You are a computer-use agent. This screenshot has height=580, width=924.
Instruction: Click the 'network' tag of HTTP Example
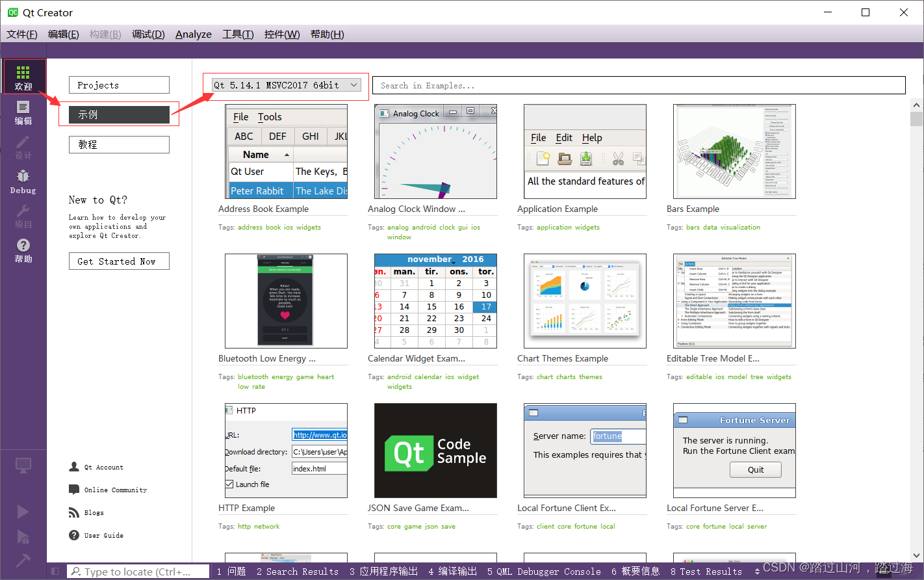(267, 527)
